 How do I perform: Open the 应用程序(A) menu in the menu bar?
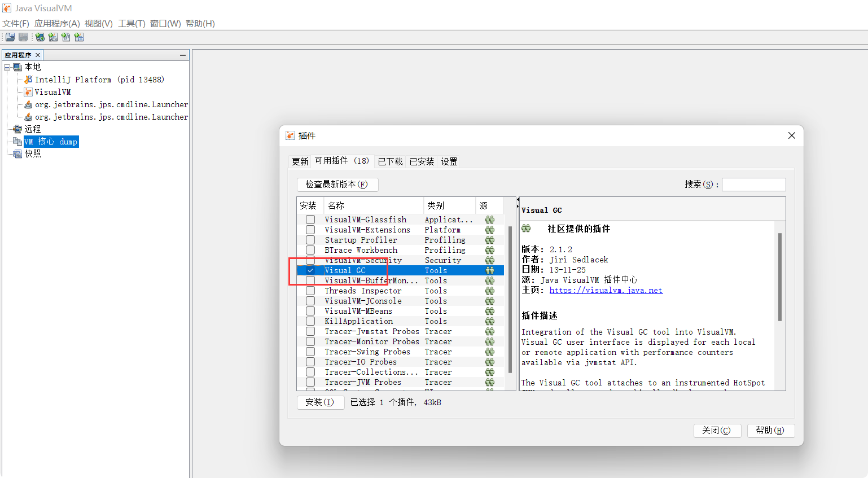57,24
